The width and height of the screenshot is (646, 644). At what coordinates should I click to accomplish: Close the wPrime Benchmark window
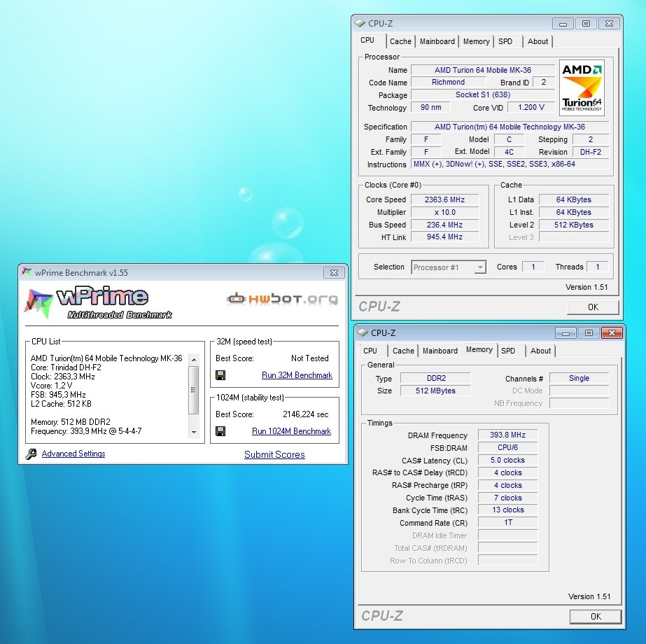click(x=334, y=272)
